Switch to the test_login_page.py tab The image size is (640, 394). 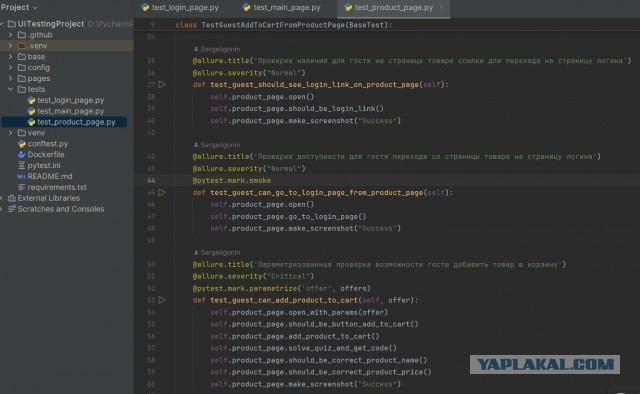click(x=180, y=7)
